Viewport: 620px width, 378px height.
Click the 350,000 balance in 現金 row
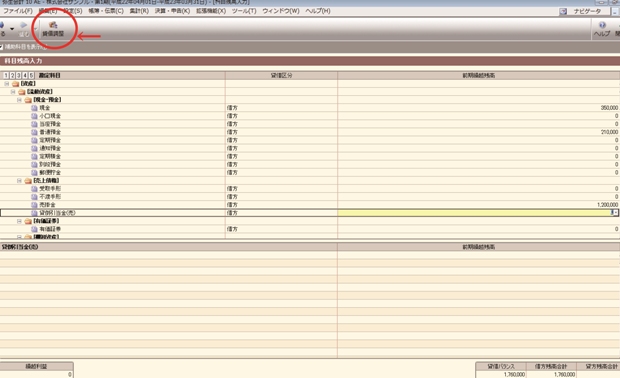pos(609,108)
